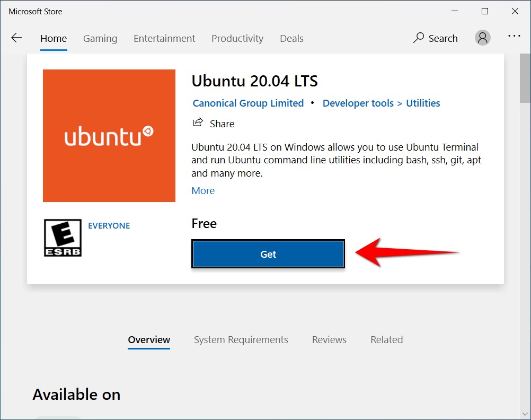Open the Productivity tab
Screen dimensions: 531x420
pyautogui.click(x=237, y=39)
